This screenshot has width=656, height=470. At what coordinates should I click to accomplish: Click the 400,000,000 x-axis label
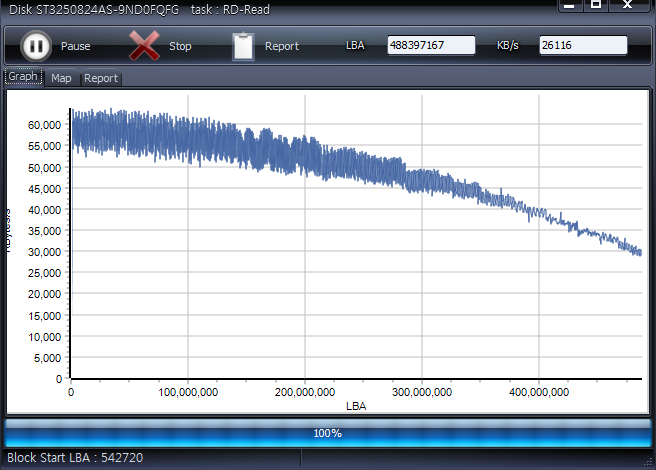[539, 392]
